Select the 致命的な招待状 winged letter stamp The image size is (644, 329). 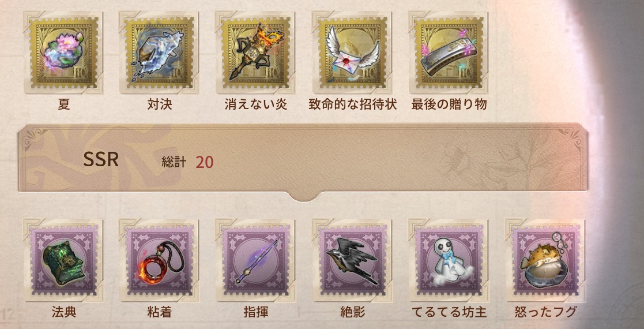(x=352, y=53)
